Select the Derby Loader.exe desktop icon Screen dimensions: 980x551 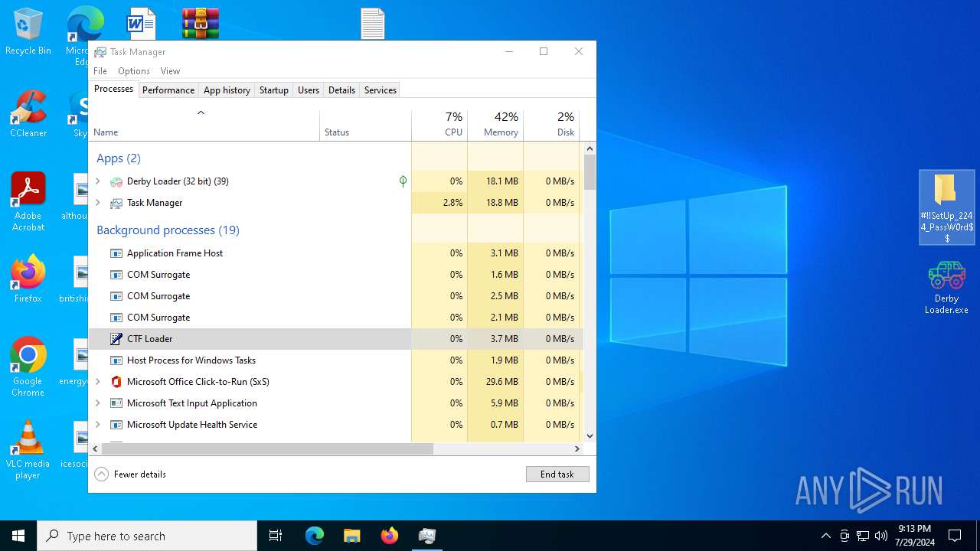tap(946, 288)
